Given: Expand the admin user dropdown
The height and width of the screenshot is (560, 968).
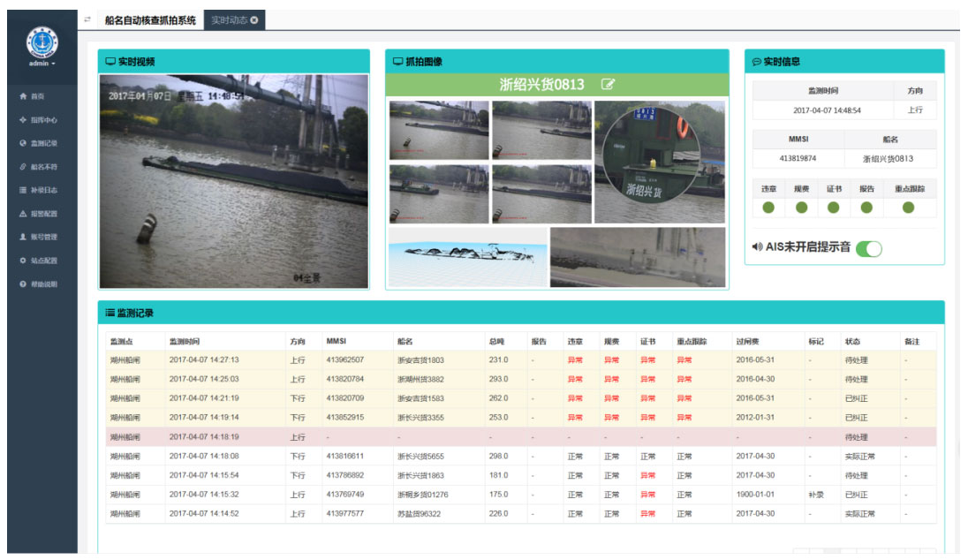Looking at the screenshot, I should pos(42,64).
